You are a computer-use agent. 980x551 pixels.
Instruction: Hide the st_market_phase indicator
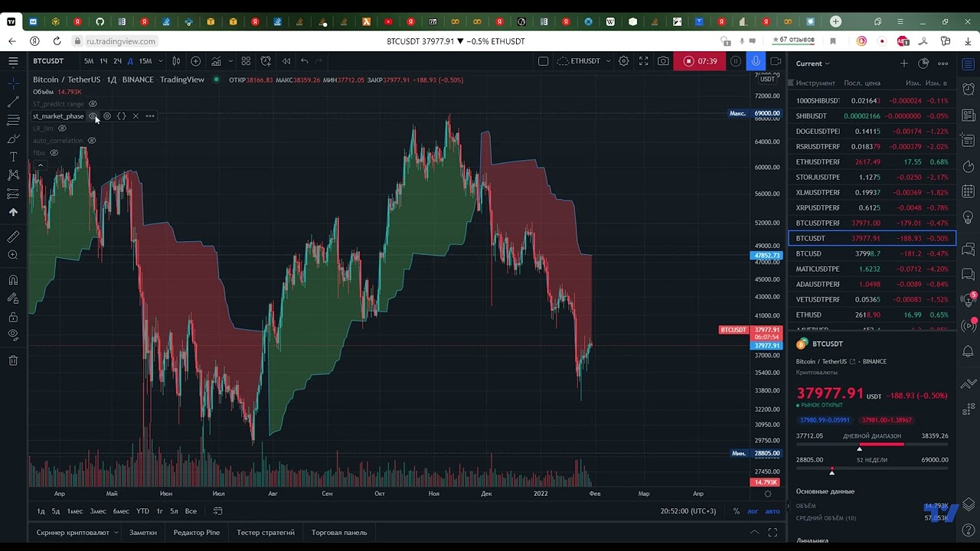coord(93,116)
